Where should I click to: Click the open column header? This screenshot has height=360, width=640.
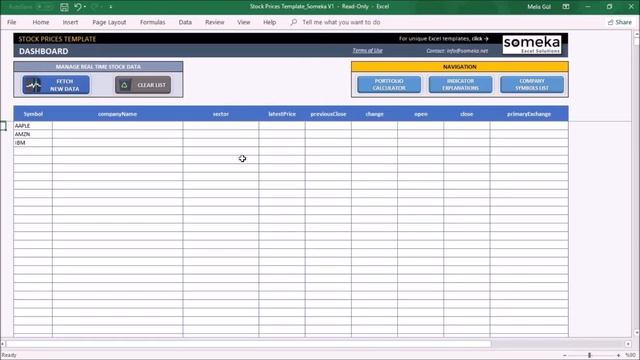(421, 114)
